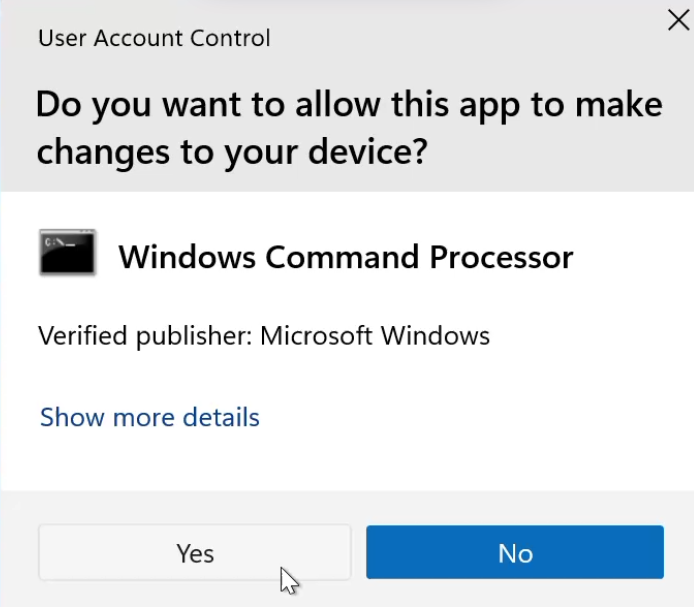The height and width of the screenshot is (607, 694).
Task: Click the User Account Control title text
Action: coord(154,39)
